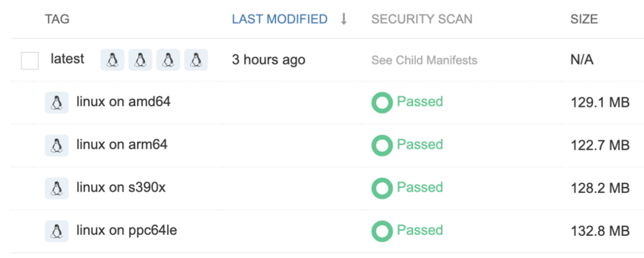Select the checkbox for latest tag
The width and height of the screenshot is (644, 258).
(30, 60)
